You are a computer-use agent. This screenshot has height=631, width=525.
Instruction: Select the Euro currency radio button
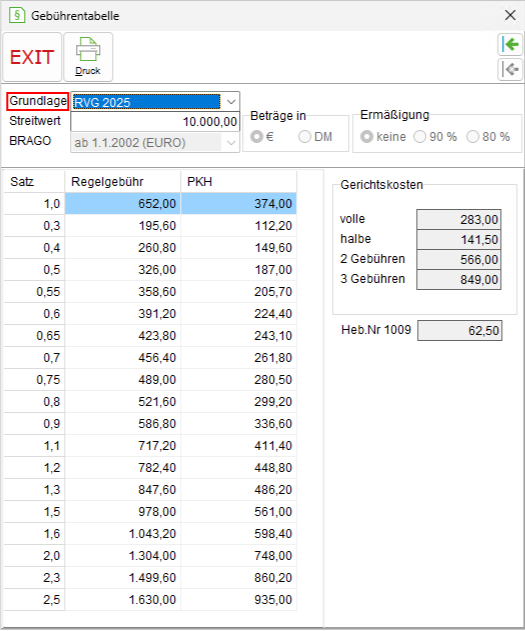click(x=262, y=137)
